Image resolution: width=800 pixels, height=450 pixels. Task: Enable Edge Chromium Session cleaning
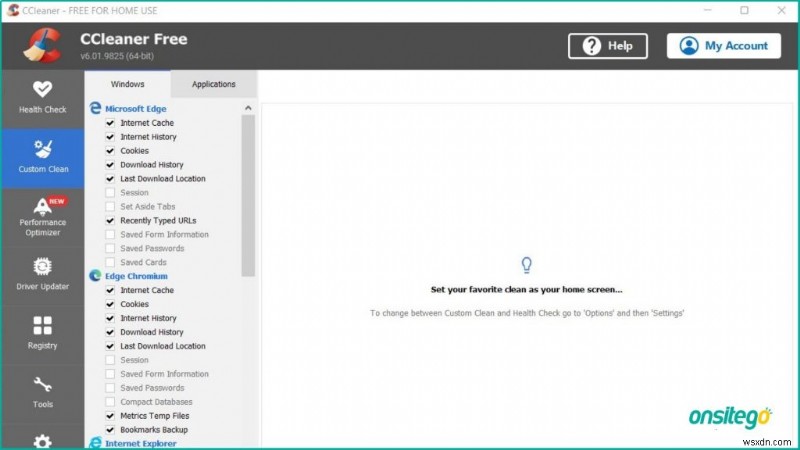[110, 360]
